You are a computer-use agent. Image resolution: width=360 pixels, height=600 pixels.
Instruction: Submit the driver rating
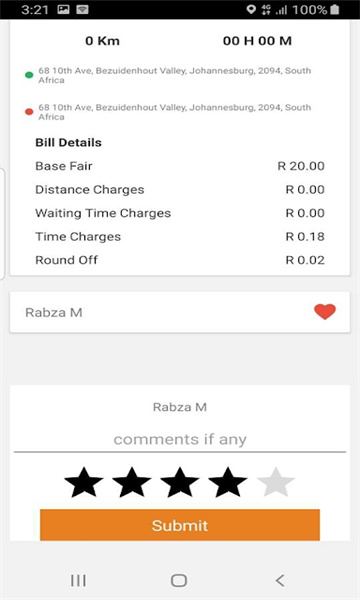click(180, 525)
